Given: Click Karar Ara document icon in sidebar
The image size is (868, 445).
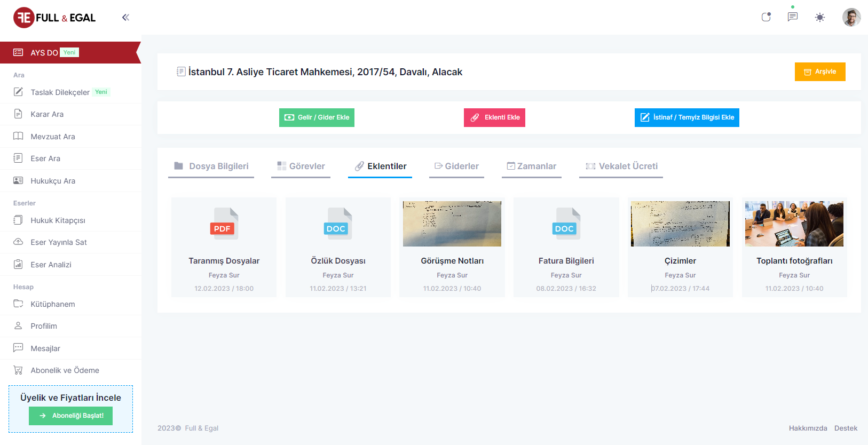Looking at the screenshot, I should coord(18,114).
